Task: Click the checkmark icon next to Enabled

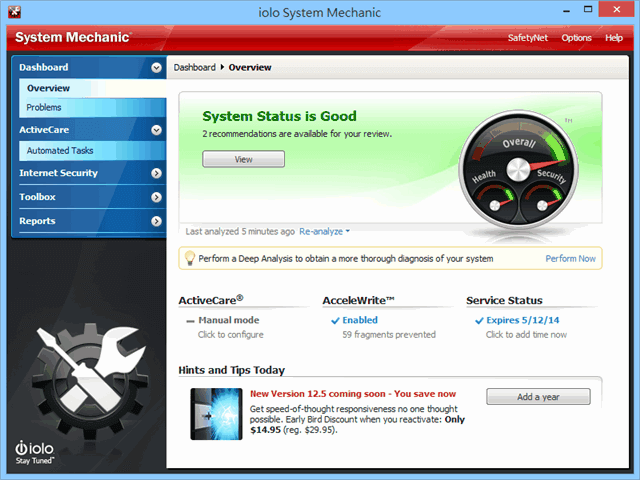Action: point(335,321)
